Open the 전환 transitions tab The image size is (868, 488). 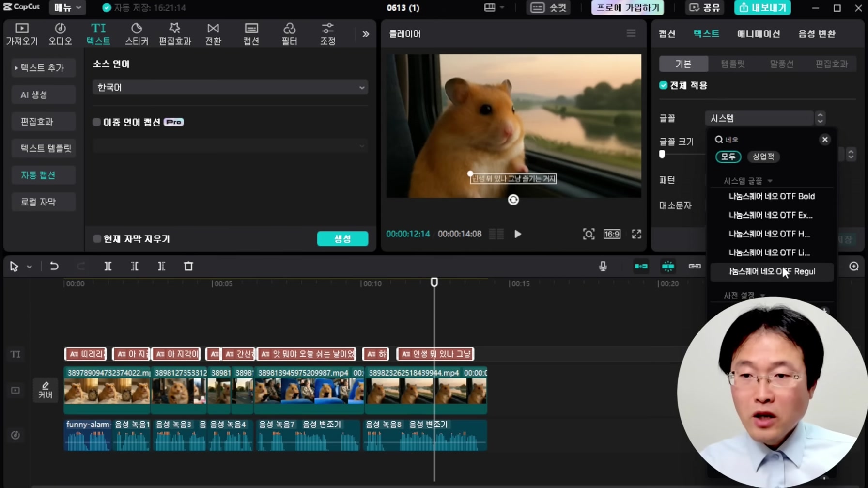(x=213, y=34)
